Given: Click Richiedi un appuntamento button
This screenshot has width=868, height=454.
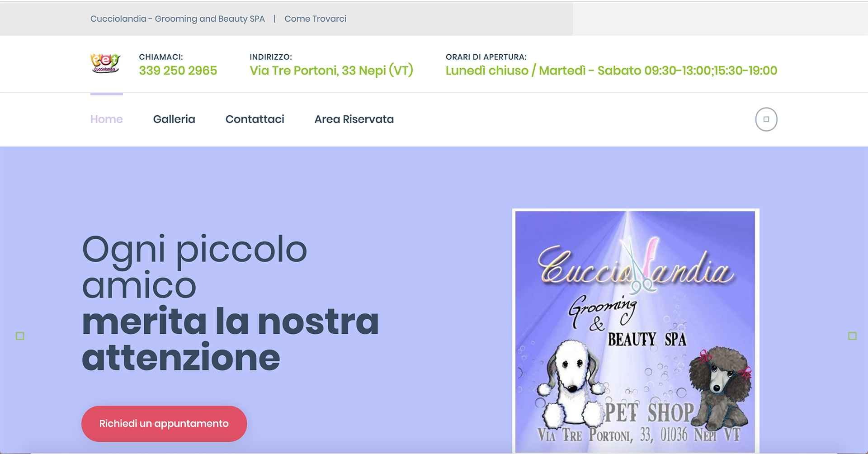Looking at the screenshot, I should pyautogui.click(x=164, y=424).
